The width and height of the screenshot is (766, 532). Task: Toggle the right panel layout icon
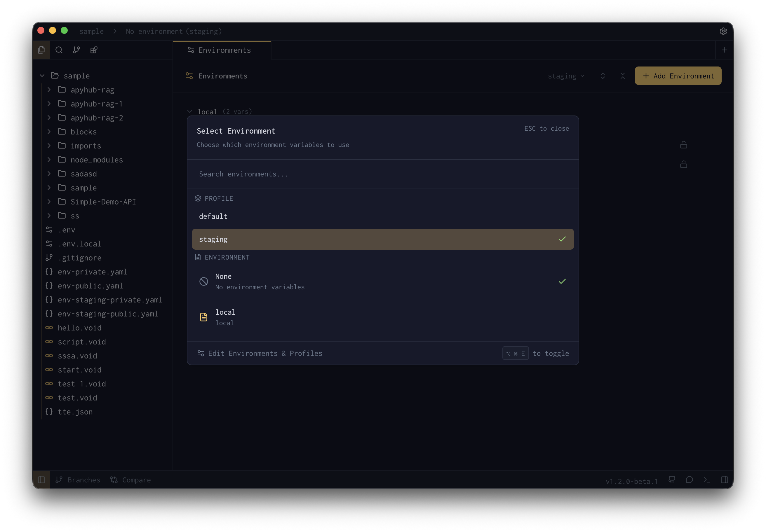coord(724,480)
